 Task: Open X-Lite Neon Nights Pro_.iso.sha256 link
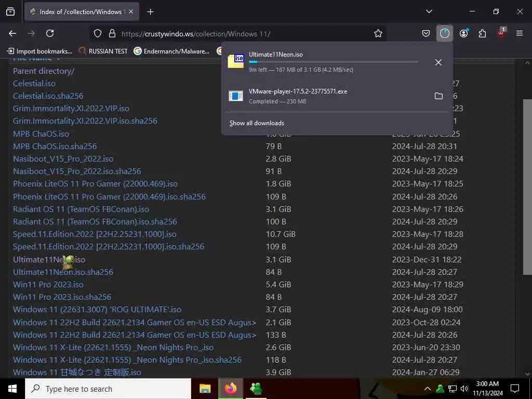coord(127,360)
